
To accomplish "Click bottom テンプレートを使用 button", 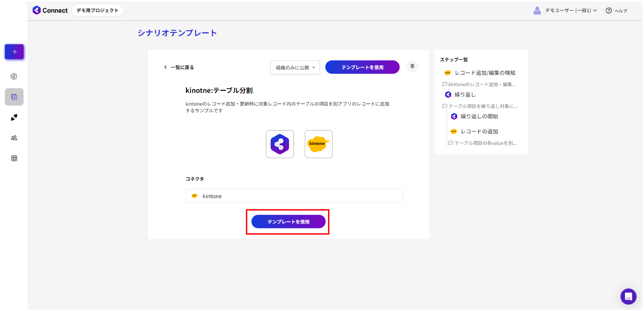I will pyautogui.click(x=288, y=222).
